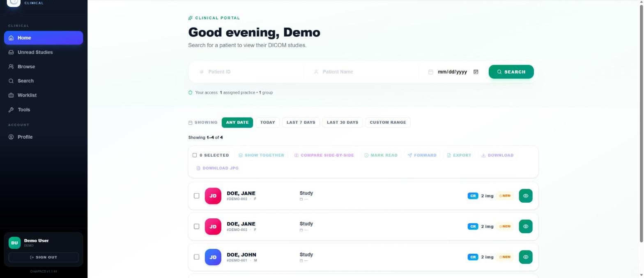The height and width of the screenshot is (278, 644).
Task: Click the blue JD avatar for DOE, JOHN
Action: coord(213,257)
